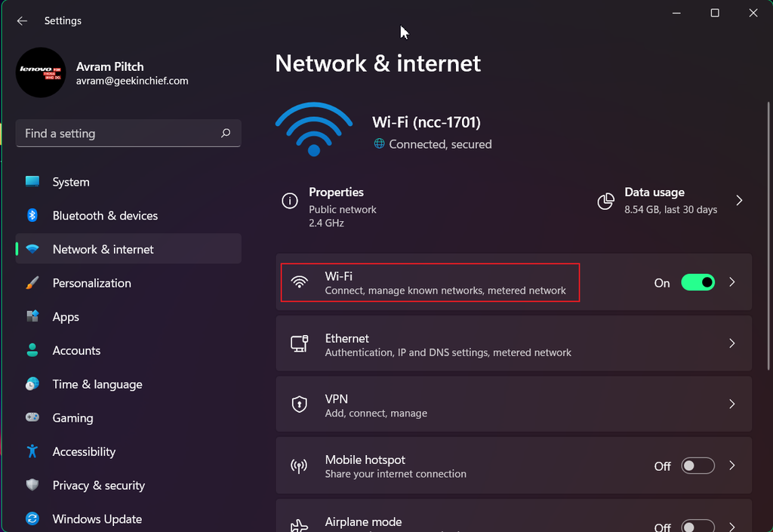Image resolution: width=773 pixels, height=532 pixels.
Task: Select the VPN shield icon
Action: [x=300, y=404]
